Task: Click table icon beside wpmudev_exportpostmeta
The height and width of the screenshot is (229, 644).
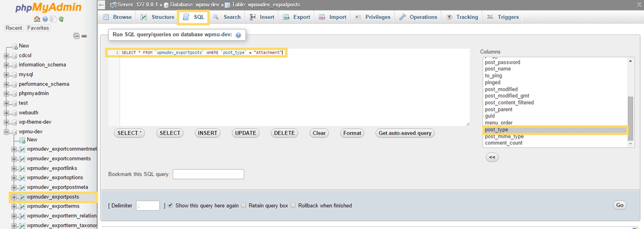Action: pyautogui.click(x=22, y=187)
